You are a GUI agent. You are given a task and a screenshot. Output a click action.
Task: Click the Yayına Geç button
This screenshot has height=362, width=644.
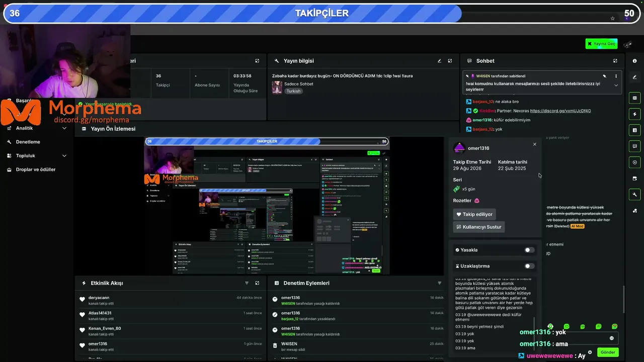[x=601, y=44]
